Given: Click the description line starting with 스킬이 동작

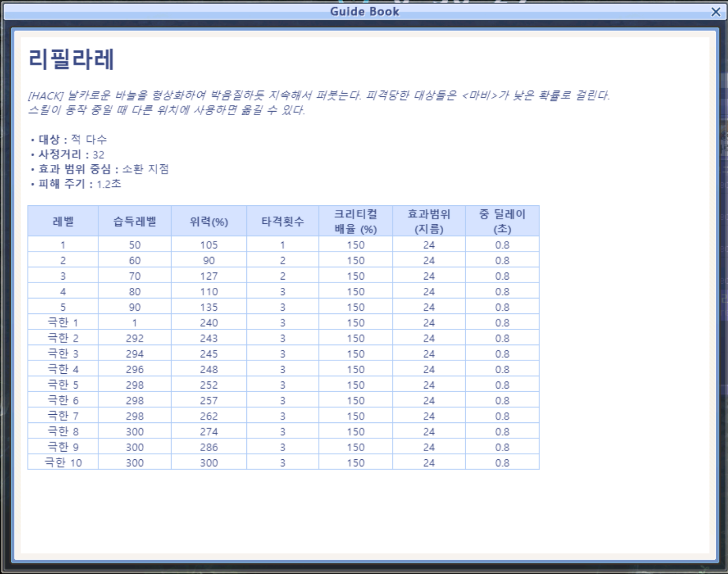Looking at the screenshot, I should tap(167, 110).
